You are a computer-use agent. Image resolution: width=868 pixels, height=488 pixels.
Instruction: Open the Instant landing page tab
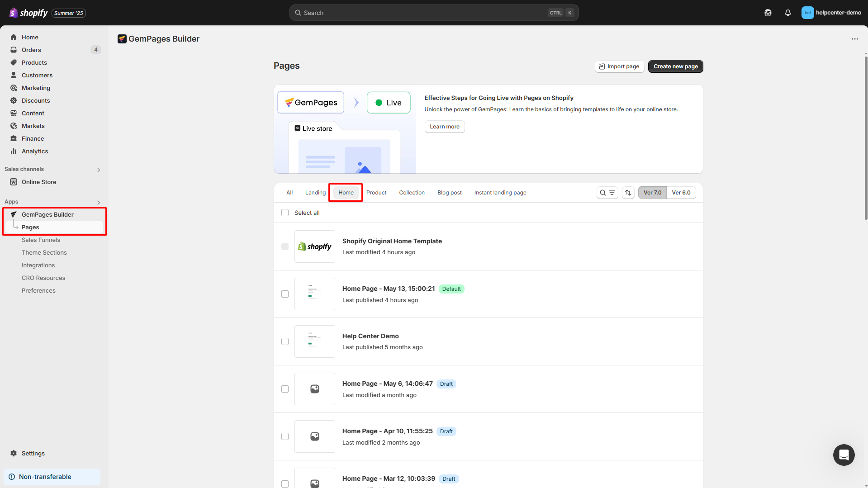tap(500, 192)
